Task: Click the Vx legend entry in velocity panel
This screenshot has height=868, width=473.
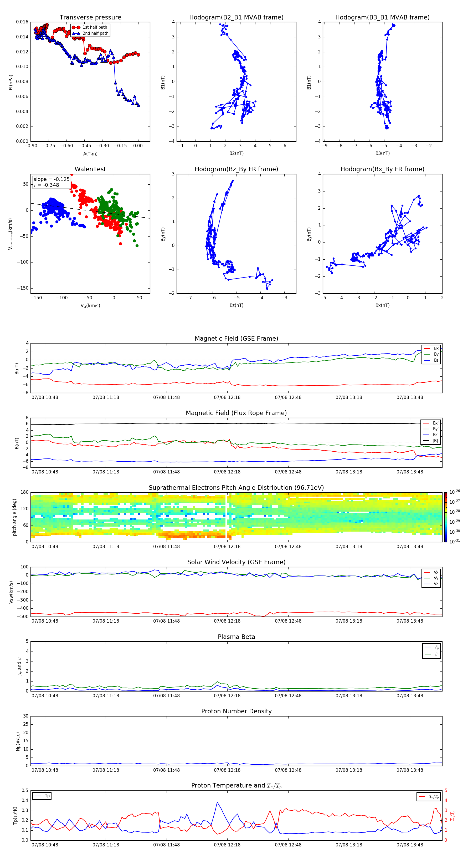Action: tap(431, 572)
